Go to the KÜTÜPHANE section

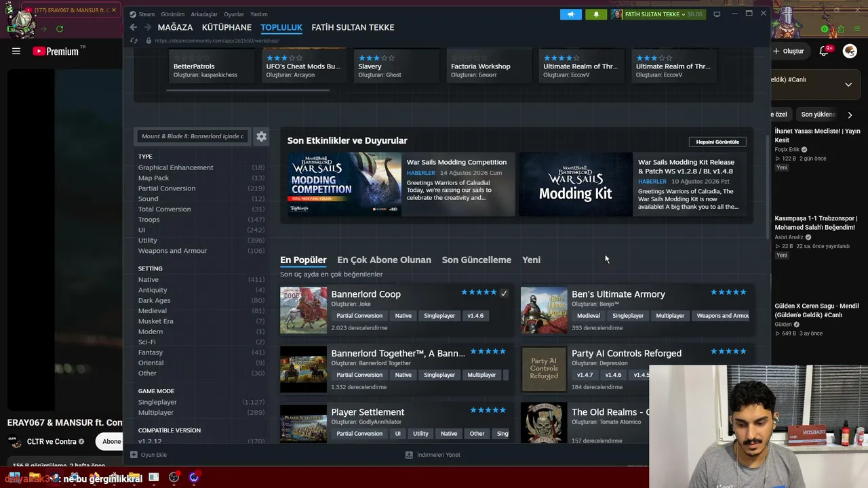tap(226, 27)
